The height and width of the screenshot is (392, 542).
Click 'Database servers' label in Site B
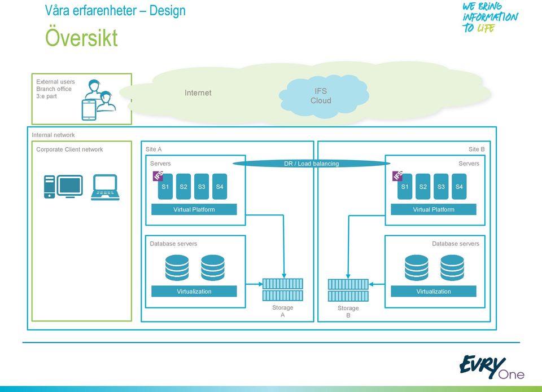pyautogui.click(x=456, y=244)
